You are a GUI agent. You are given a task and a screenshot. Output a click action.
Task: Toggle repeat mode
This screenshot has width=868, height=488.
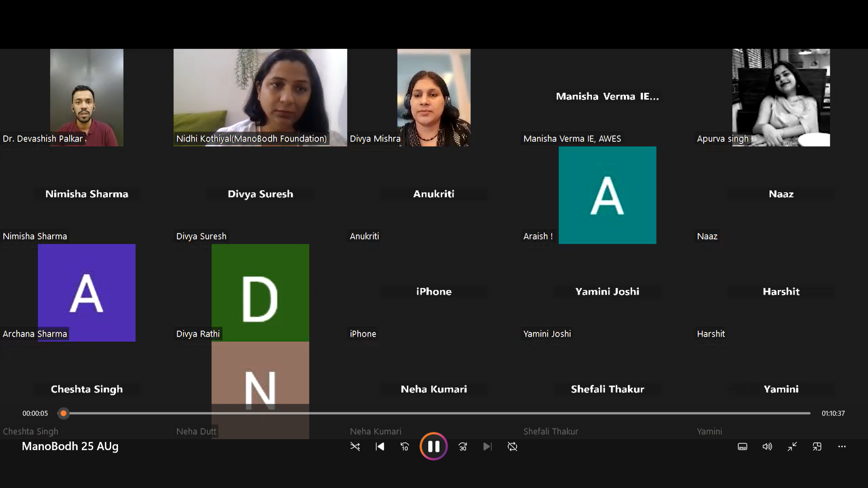[512, 446]
